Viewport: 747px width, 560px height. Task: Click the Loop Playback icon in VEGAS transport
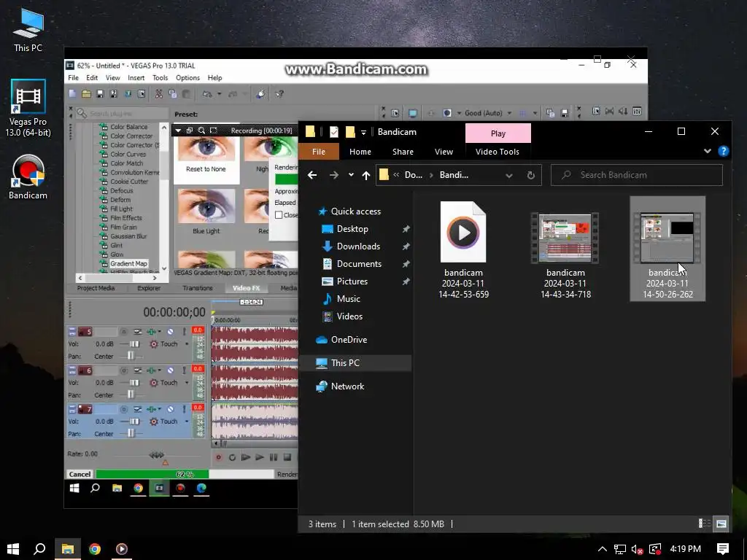click(x=232, y=457)
